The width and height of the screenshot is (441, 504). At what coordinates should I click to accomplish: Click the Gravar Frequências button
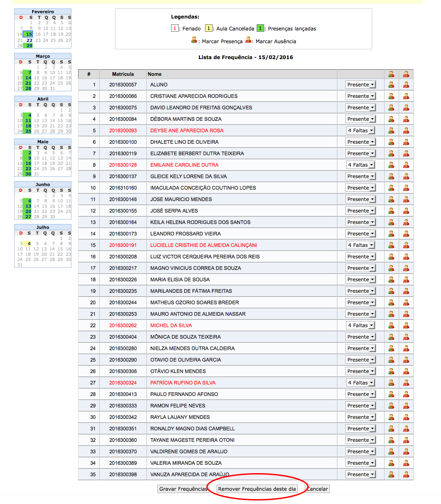[x=183, y=489]
